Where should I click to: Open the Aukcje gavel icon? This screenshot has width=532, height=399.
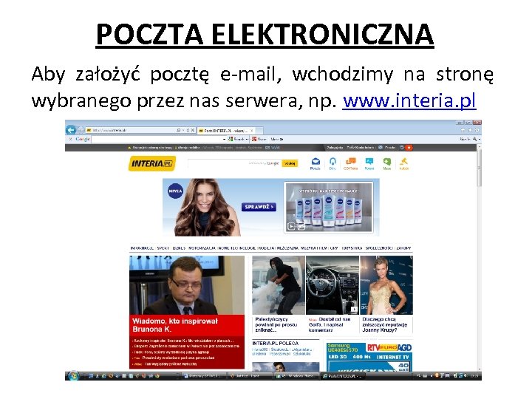403,163
